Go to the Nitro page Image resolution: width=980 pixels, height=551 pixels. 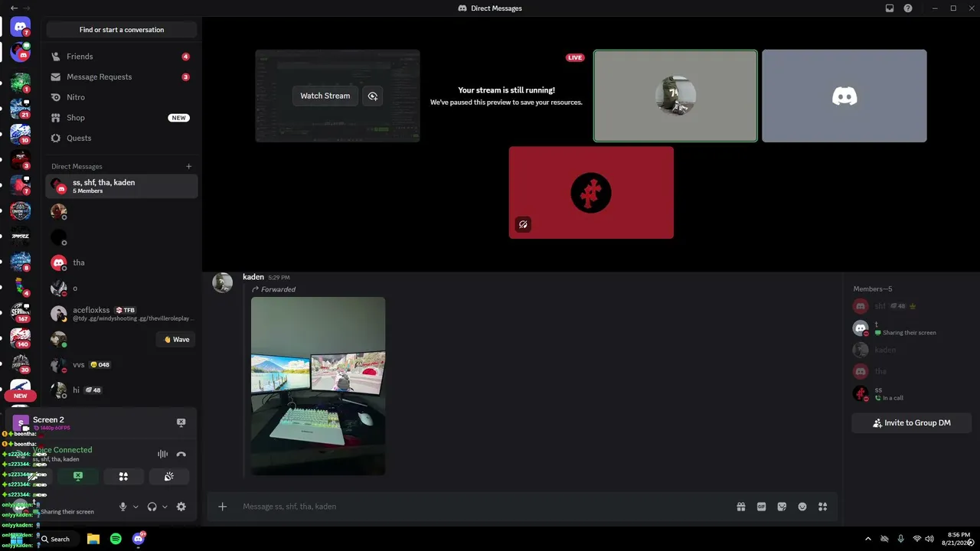[x=122, y=97]
